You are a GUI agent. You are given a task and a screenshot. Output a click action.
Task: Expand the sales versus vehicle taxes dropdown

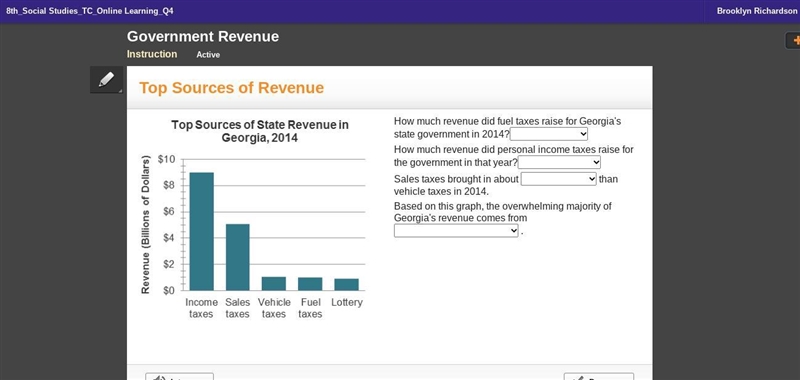tap(559, 179)
